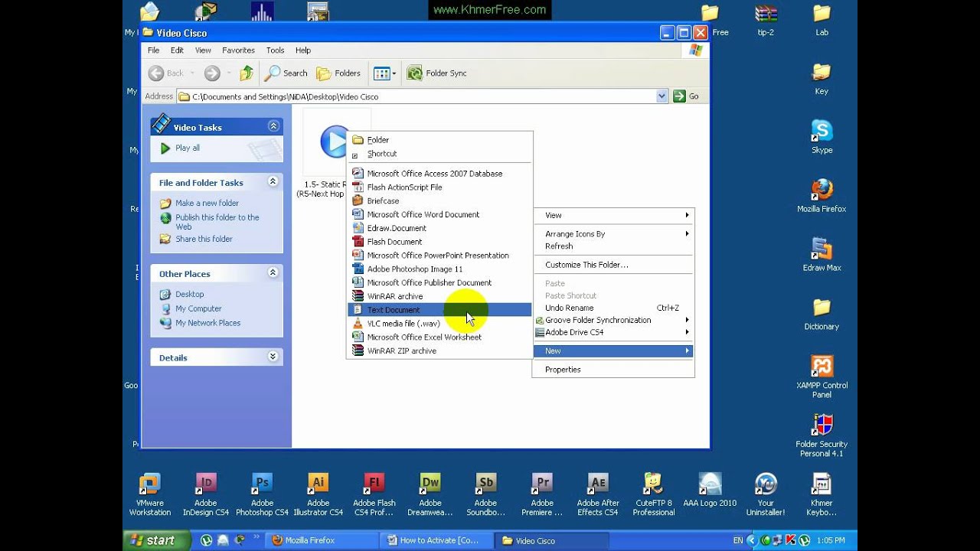Select Shortcut in the New submenu
This screenshot has width=980, height=551.
pyautogui.click(x=439, y=154)
